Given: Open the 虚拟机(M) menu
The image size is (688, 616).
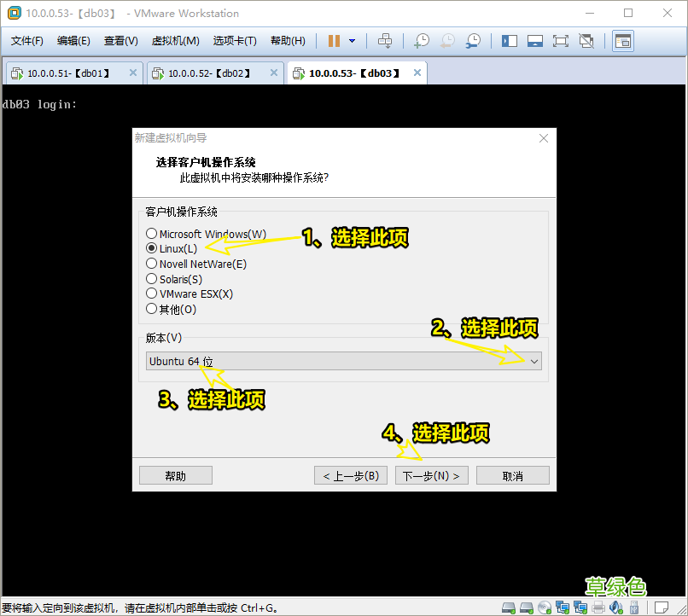Looking at the screenshot, I should coord(175,41).
